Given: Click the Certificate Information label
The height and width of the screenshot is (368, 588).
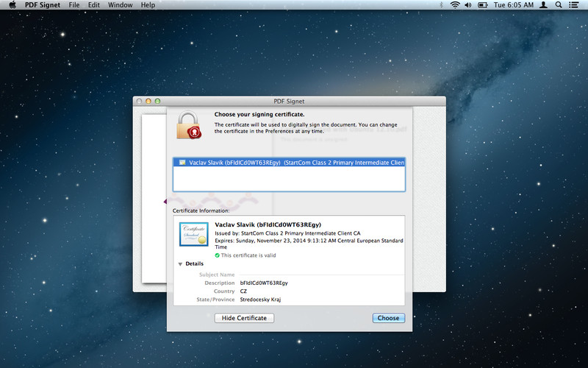Looking at the screenshot, I should 201,210.
